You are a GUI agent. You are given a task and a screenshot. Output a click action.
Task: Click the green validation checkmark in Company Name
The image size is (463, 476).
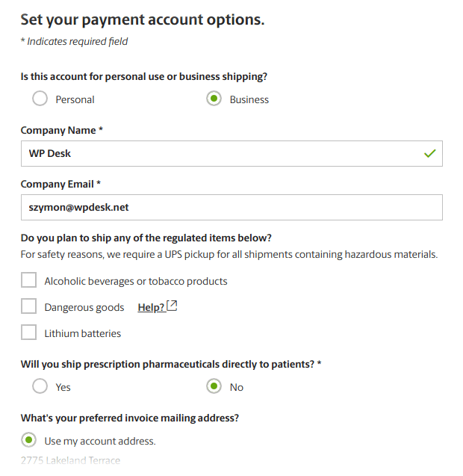pos(429,153)
